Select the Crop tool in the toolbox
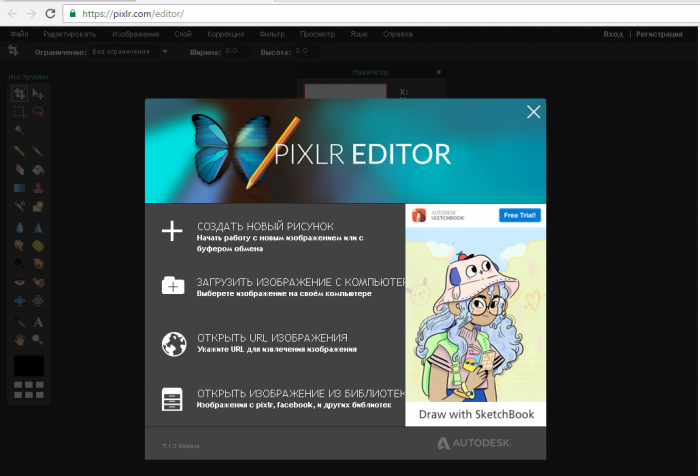This screenshot has height=476, width=700. pos(19,94)
